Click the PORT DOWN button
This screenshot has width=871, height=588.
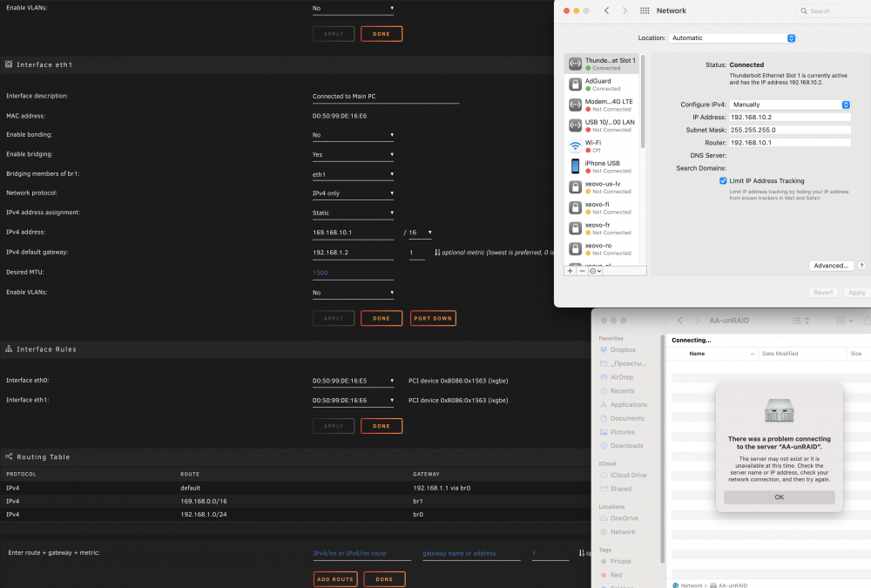click(433, 319)
